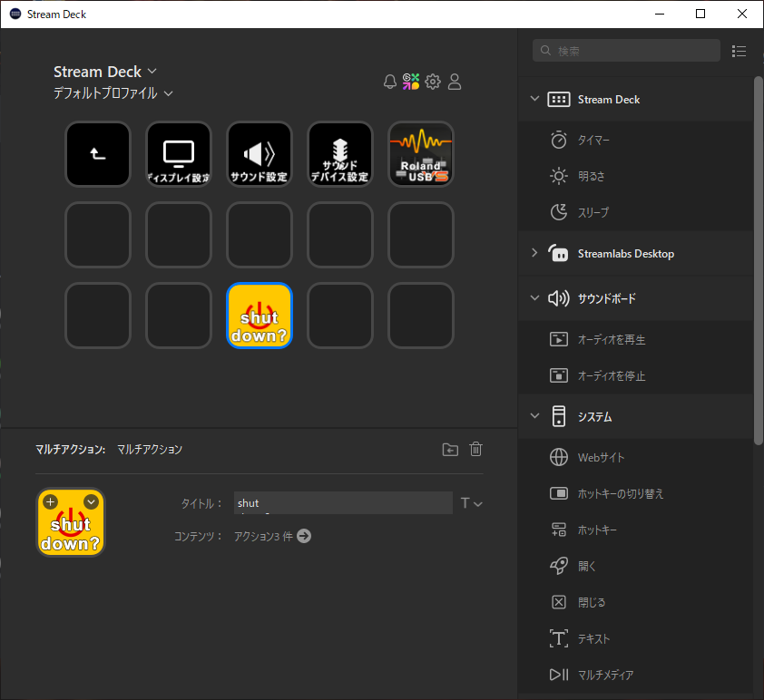This screenshot has width=764, height=700.
Task: Open user account profile icon
Action: pos(455,82)
